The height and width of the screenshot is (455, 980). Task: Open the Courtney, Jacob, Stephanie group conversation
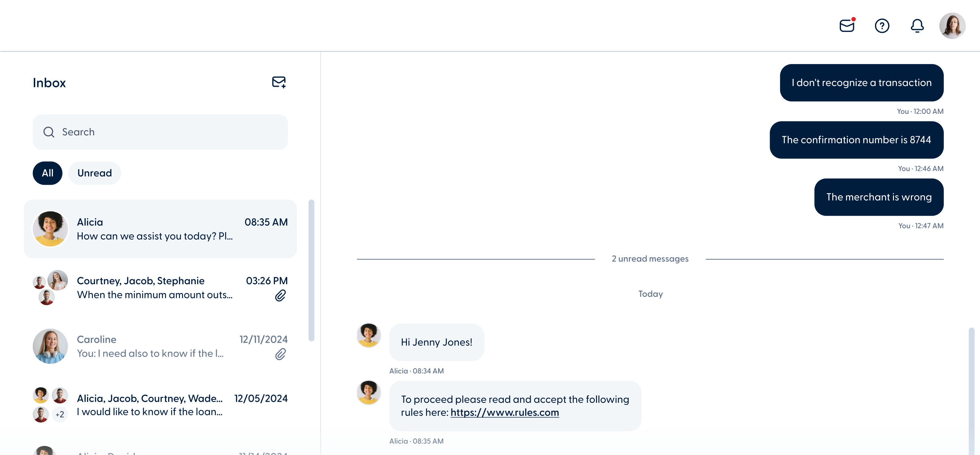pyautogui.click(x=160, y=288)
